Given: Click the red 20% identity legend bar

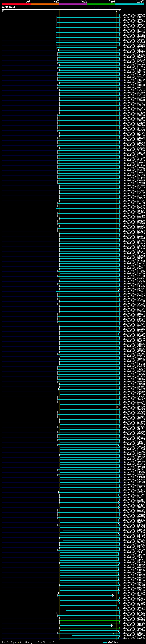Looking at the screenshot, I should [x=16, y=4].
